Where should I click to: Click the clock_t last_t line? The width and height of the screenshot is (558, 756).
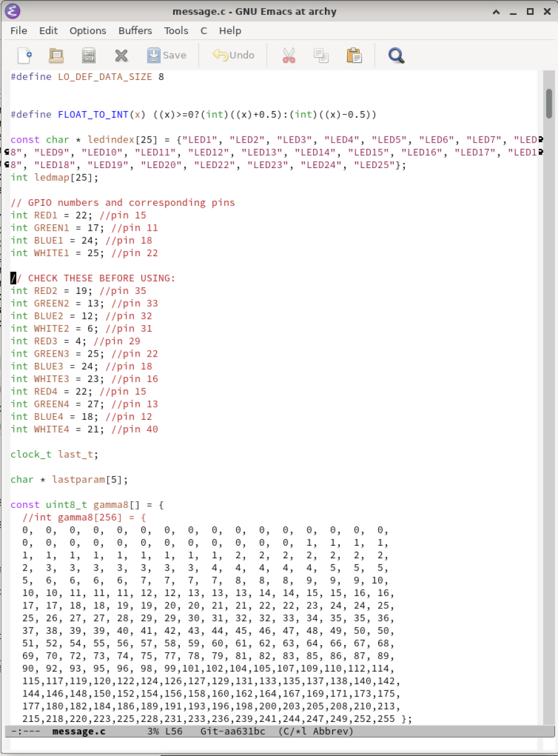pos(55,454)
